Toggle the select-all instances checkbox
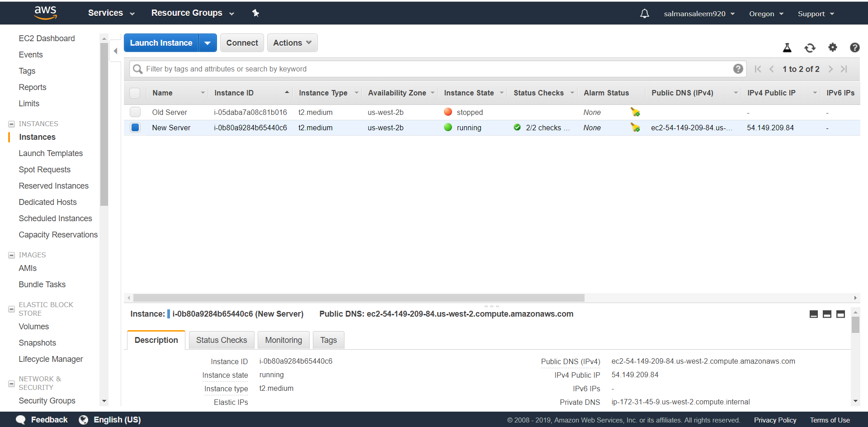868x427 pixels. click(x=135, y=93)
